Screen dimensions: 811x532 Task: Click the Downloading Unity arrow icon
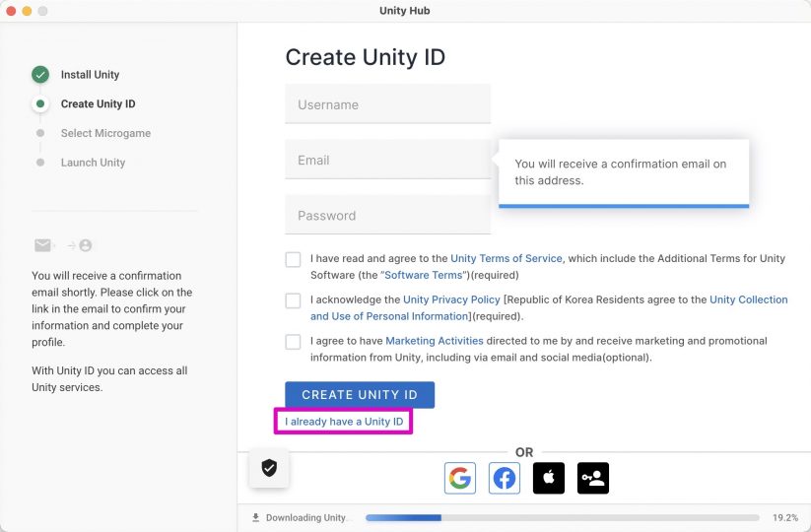click(255, 517)
